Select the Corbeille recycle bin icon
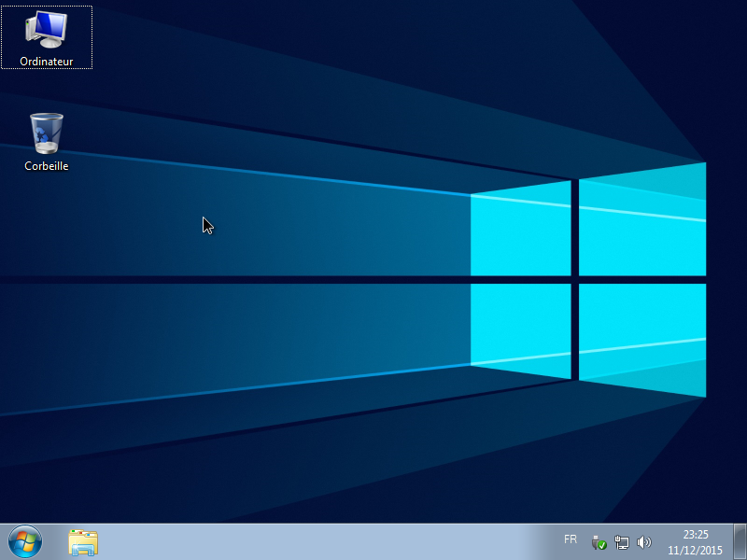Image resolution: width=747 pixels, height=560 pixels. pyautogui.click(x=46, y=142)
